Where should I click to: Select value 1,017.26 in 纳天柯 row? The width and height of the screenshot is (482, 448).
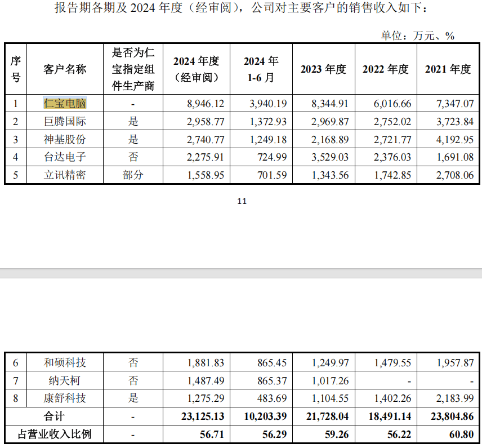tap(330, 381)
